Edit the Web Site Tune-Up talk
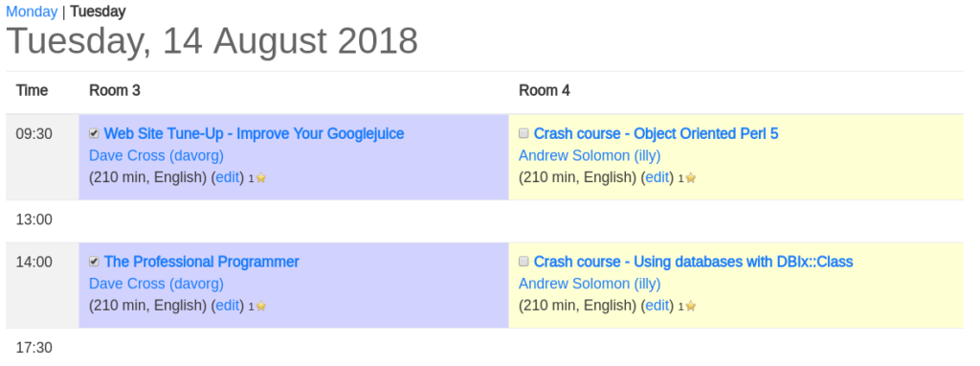Viewport: 980px width, 366px height. click(x=228, y=177)
